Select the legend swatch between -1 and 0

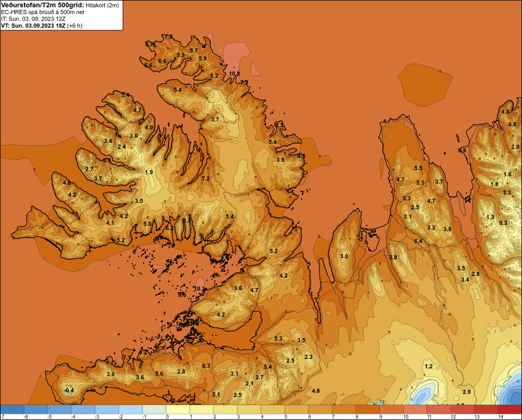(x=154, y=409)
